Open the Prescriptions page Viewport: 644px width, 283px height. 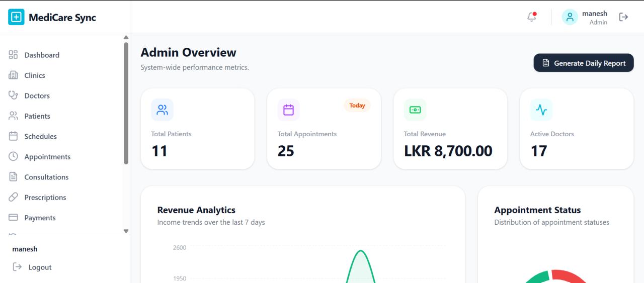pyautogui.click(x=45, y=198)
